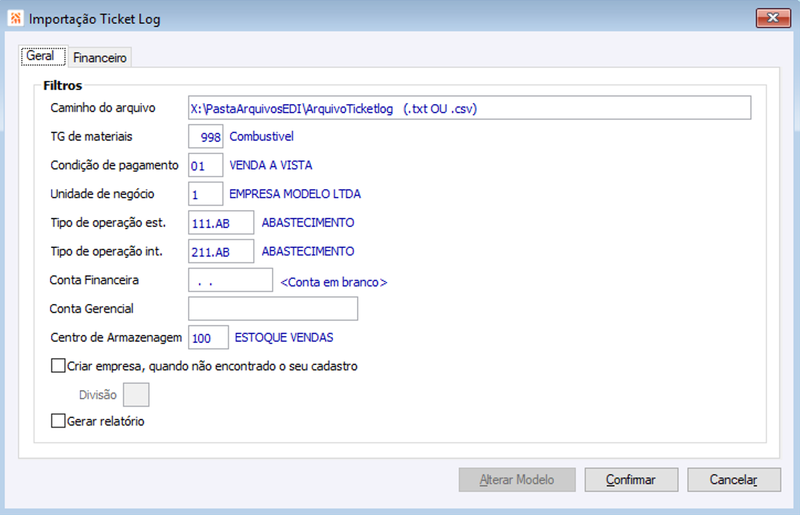Click the empty Conta Gerencial field
Image resolution: width=800 pixels, height=515 pixels.
tap(273, 309)
